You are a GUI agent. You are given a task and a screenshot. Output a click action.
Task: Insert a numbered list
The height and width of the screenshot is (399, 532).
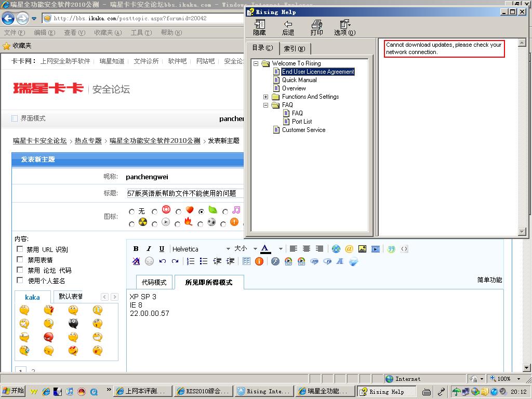191,261
